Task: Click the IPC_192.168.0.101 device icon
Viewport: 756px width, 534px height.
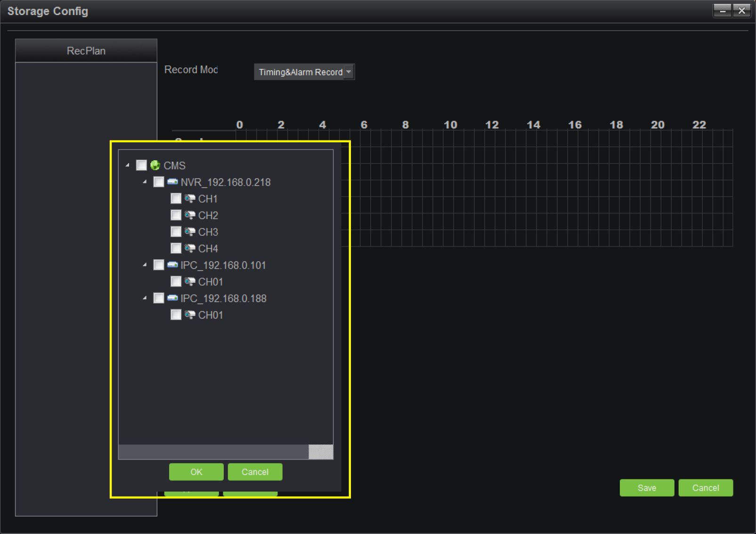Action: point(172,265)
